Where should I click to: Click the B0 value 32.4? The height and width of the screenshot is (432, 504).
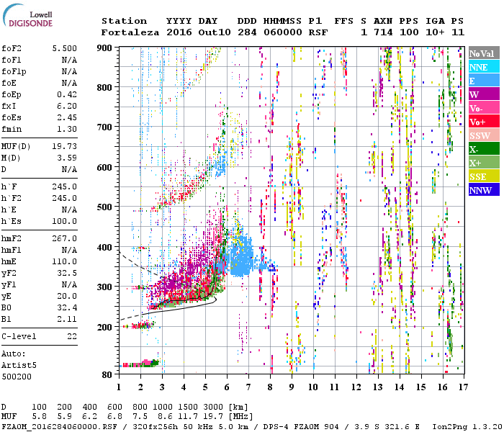(x=67, y=308)
